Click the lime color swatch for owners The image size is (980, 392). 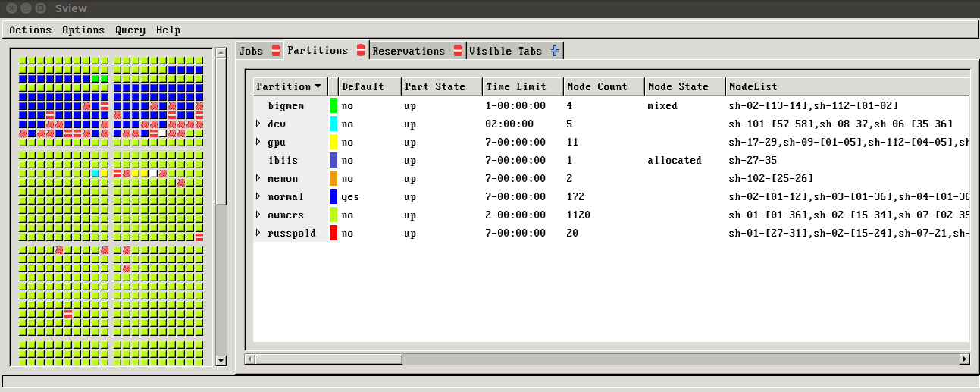point(333,215)
